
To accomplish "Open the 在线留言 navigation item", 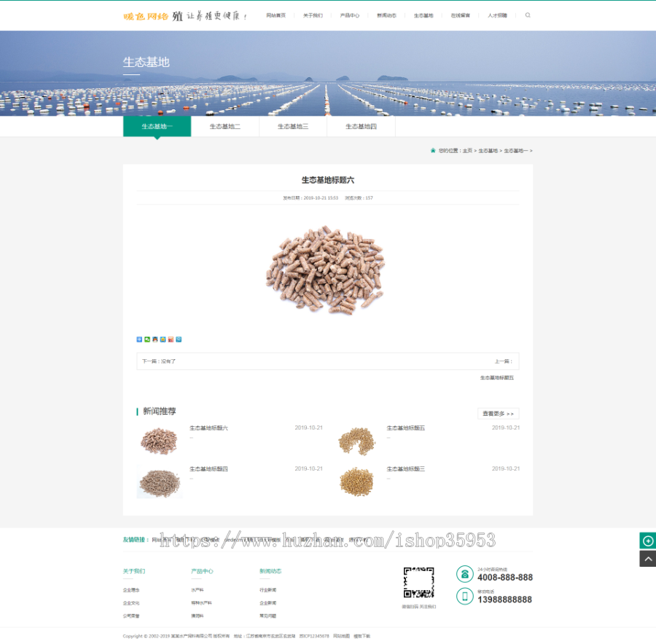I will pyautogui.click(x=460, y=15).
